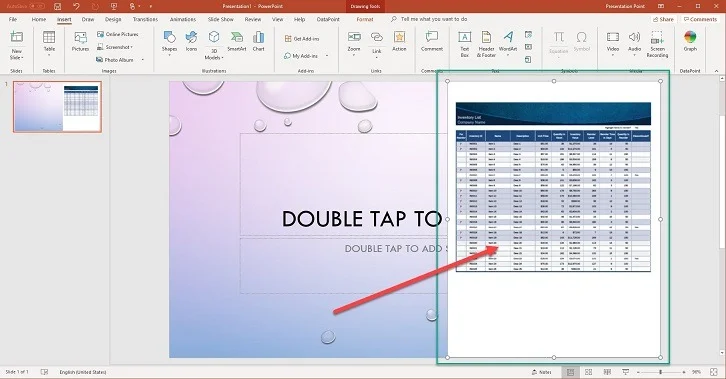Viewport: 726px width, 379px height.
Task: Switch to Reading view
Action: click(x=607, y=372)
